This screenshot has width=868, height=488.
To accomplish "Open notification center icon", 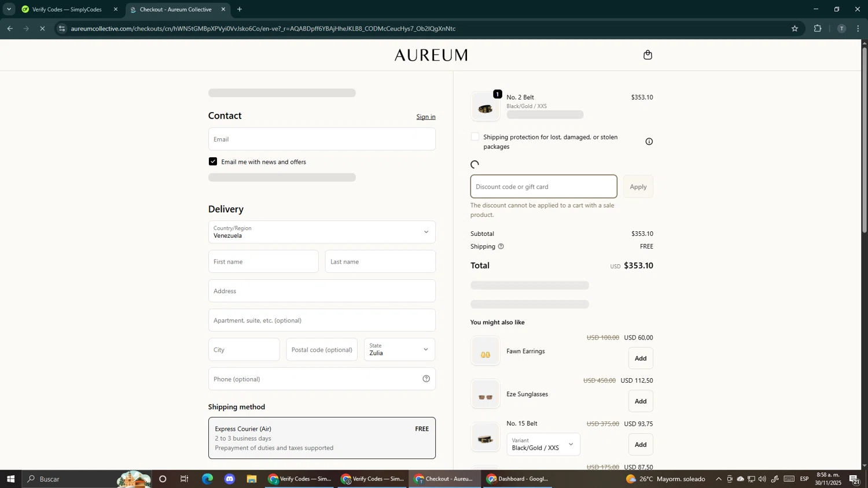I will coord(855,479).
